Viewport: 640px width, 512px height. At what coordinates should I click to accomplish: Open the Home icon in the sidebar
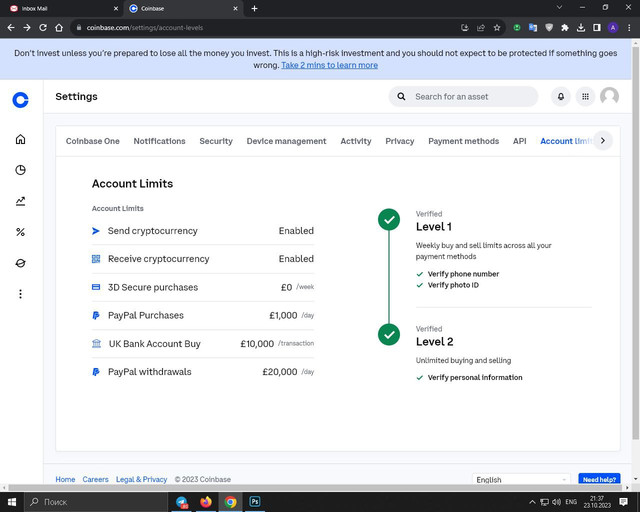point(20,139)
